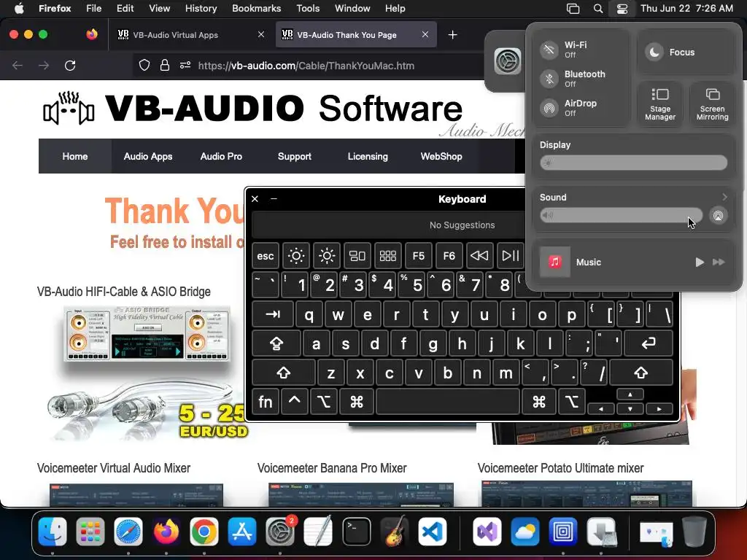Open the Licensing navigation link
The image size is (747, 560).
pos(368,156)
